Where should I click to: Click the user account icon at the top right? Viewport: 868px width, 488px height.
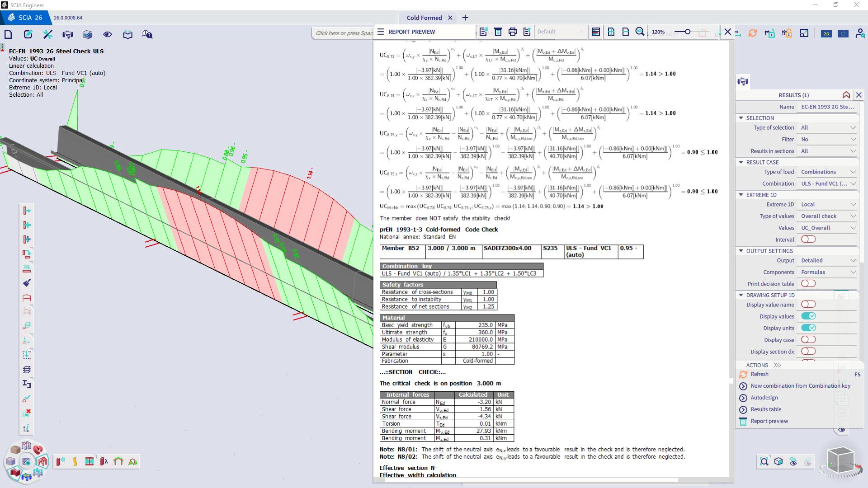click(859, 33)
